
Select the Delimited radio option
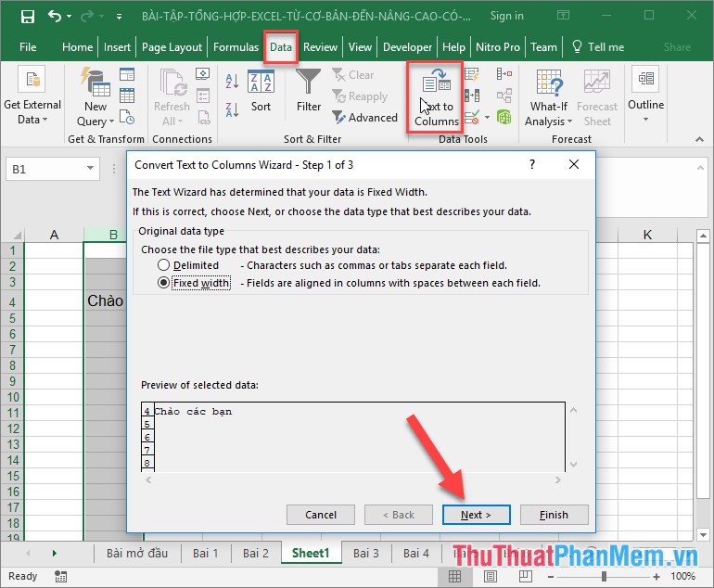(163, 265)
